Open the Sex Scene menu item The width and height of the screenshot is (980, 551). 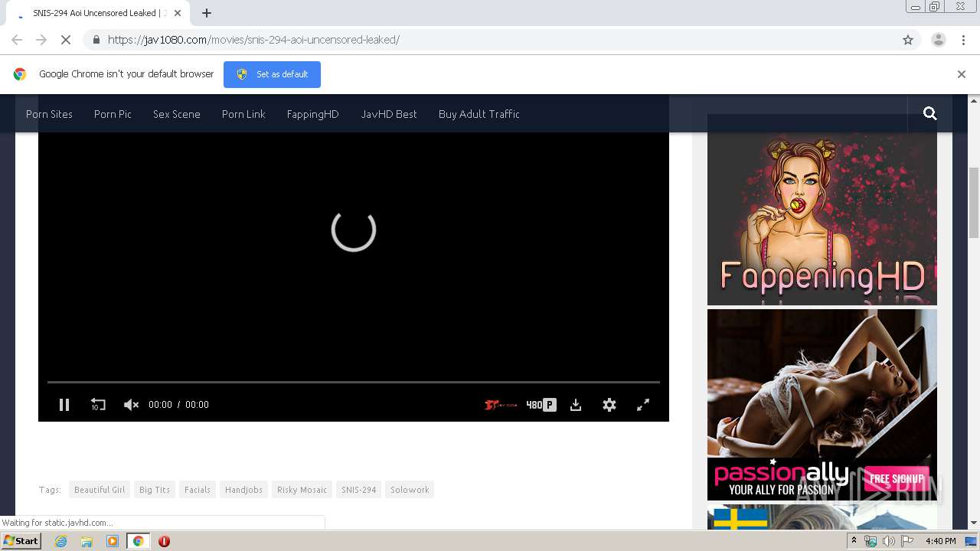(176, 114)
